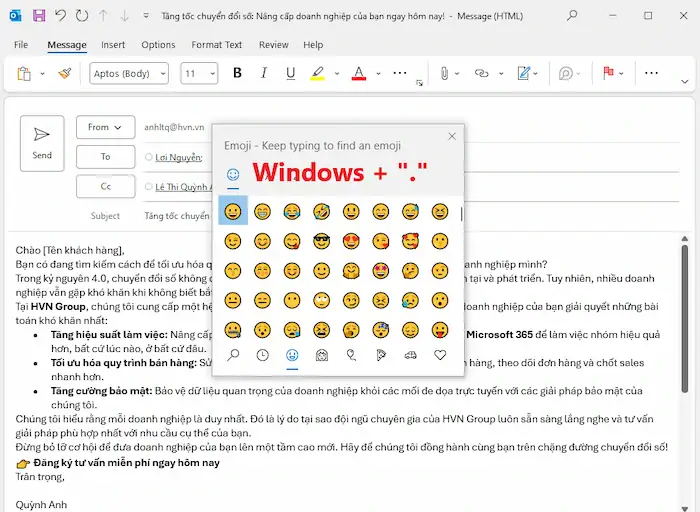Toggle Italic formatting
700x512 pixels.
tap(264, 73)
